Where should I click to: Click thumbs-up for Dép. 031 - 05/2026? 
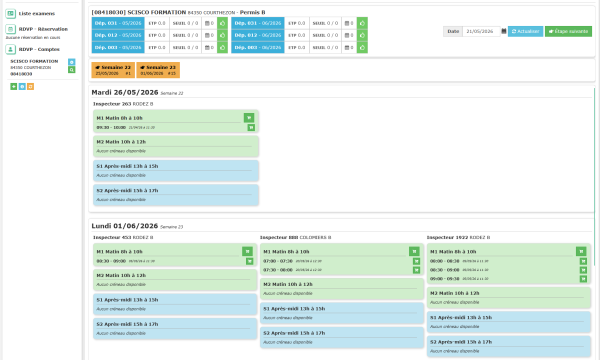pyautogui.click(x=222, y=23)
